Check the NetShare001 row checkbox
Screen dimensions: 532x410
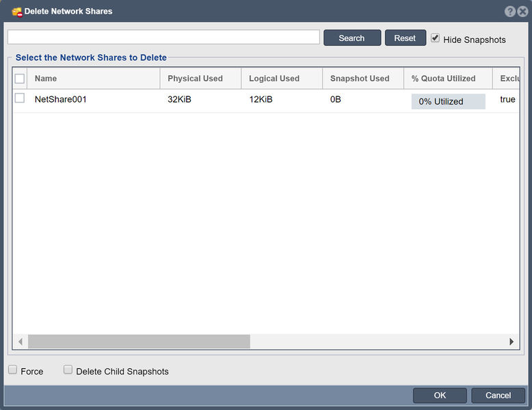(20, 98)
